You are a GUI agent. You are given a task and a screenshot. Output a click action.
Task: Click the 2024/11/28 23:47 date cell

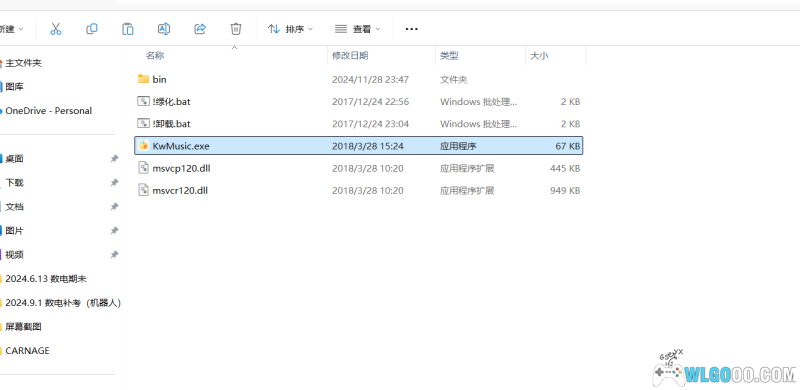[370, 80]
